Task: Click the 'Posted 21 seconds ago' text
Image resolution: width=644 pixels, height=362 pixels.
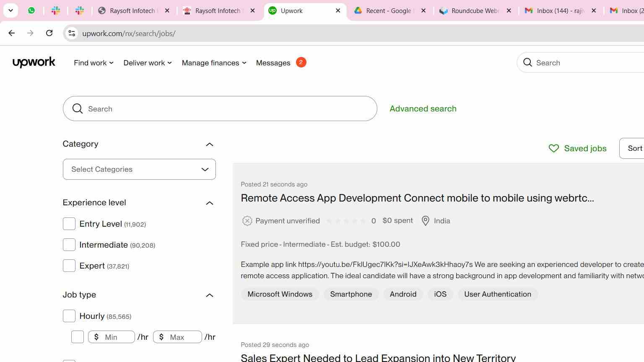Action: point(274,184)
